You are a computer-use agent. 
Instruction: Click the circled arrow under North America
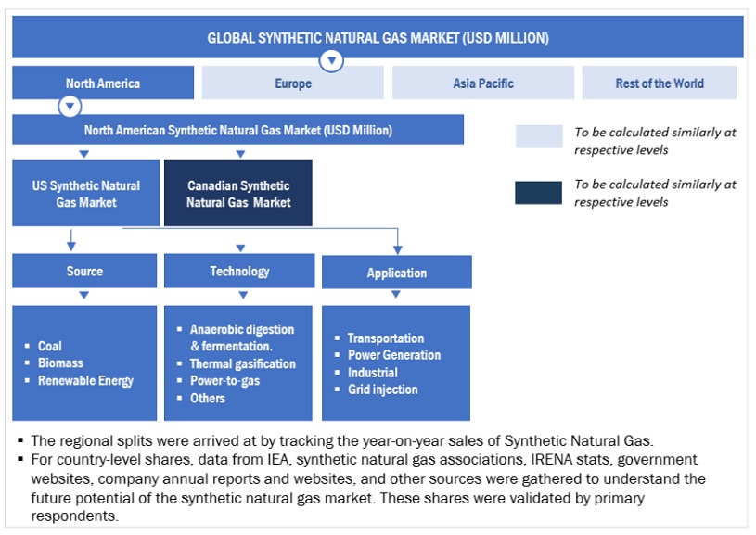[x=70, y=106]
